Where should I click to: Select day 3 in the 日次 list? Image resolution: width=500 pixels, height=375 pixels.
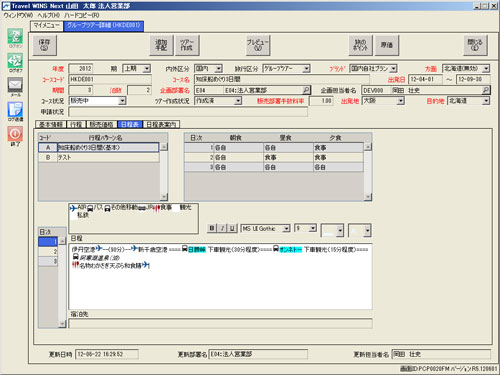pos(48,261)
